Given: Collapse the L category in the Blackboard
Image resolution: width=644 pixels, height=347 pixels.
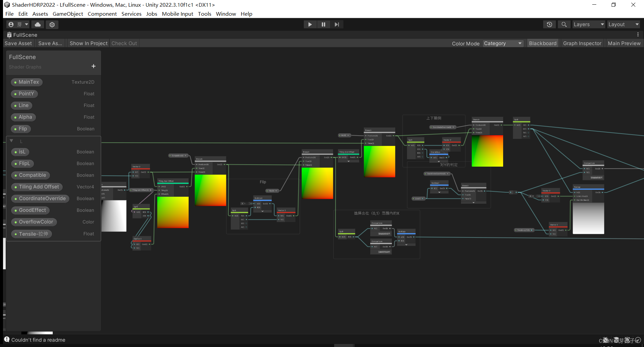Looking at the screenshot, I should (x=12, y=141).
